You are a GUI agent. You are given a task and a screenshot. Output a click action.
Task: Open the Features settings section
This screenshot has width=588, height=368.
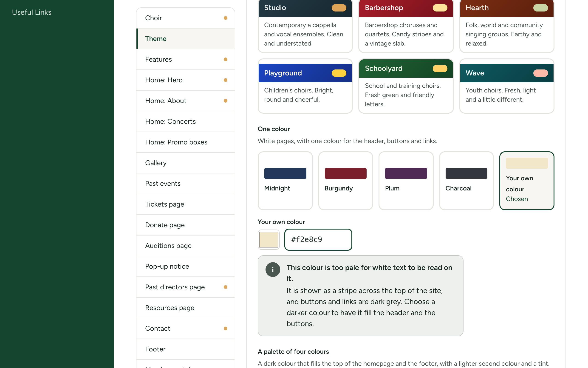point(186,59)
